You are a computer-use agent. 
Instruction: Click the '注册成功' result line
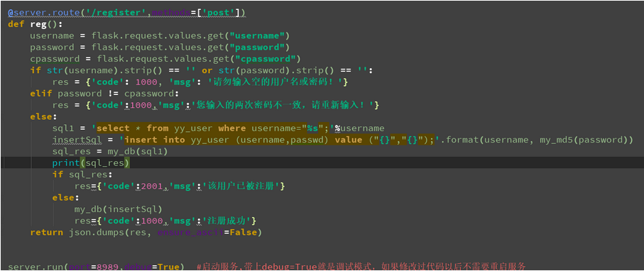coord(165,221)
